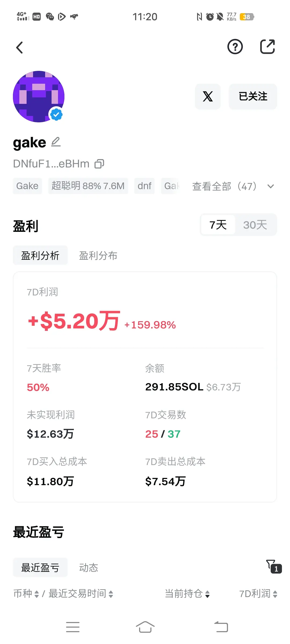290x644 pixels.
Task: Tap the back arrow icon
Action: point(20,47)
